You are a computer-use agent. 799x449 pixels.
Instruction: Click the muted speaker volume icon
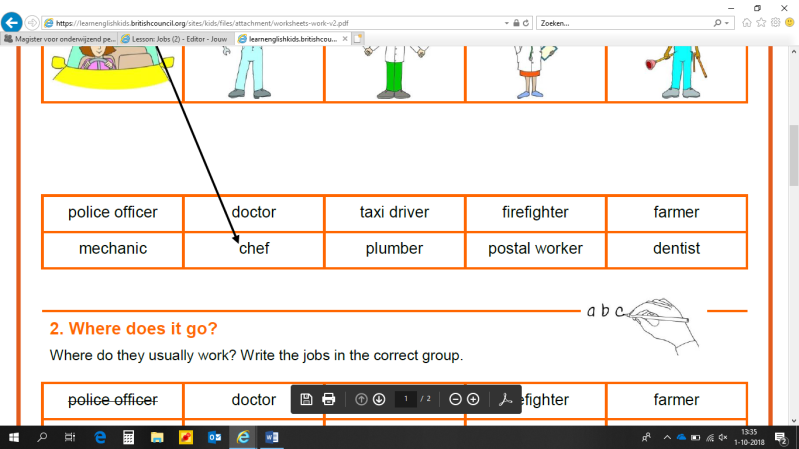(x=723, y=437)
